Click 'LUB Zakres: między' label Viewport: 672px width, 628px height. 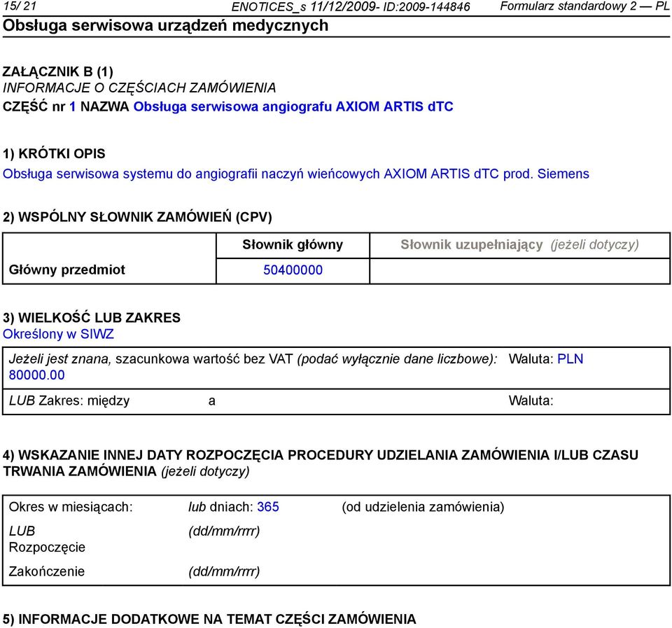[69, 400]
